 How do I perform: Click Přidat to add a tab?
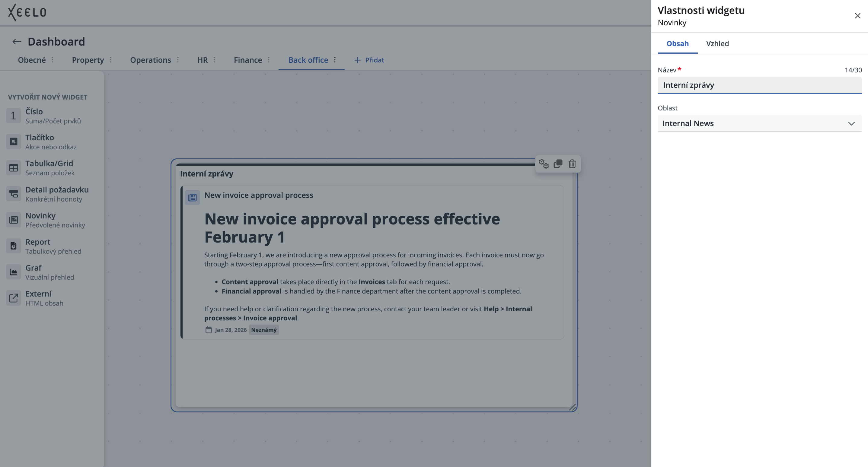point(369,60)
